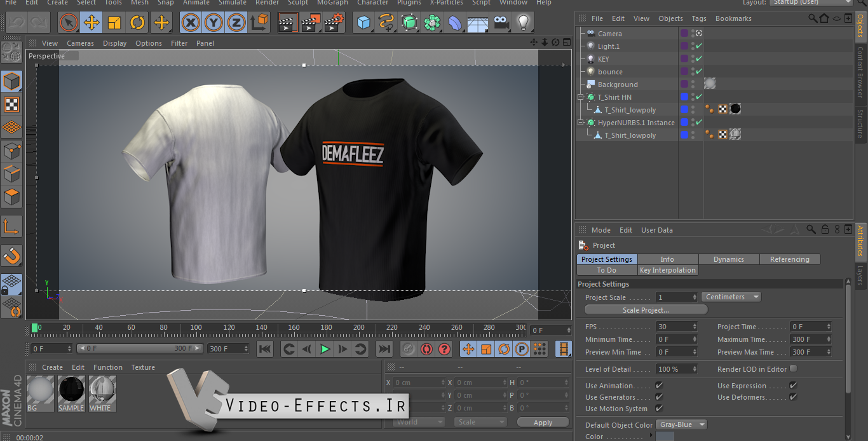The height and width of the screenshot is (441, 868).
Task: Click the Level of Detail stepper arrows
Action: (x=695, y=369)
